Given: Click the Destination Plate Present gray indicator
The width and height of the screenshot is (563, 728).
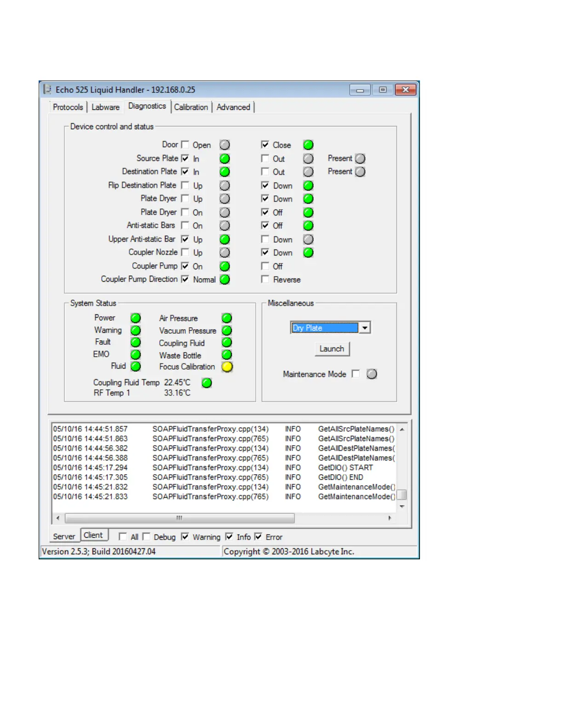Looking at the screenshot, I should 360,171.
